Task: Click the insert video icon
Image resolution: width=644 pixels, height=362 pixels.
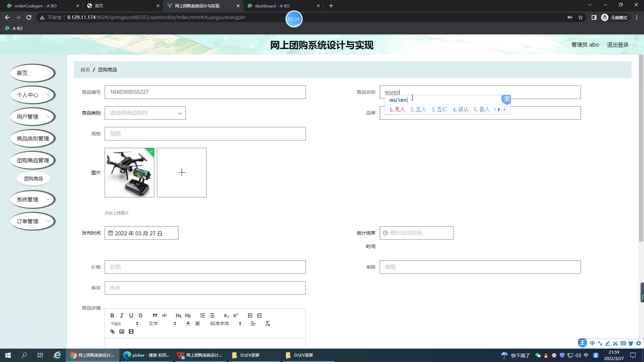Action: [131, 331]
